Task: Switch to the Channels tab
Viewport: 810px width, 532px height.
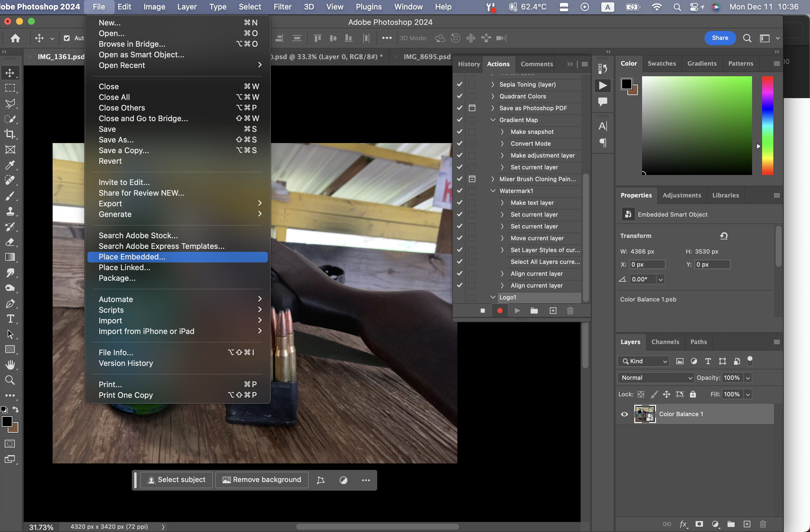Action: 665,342
